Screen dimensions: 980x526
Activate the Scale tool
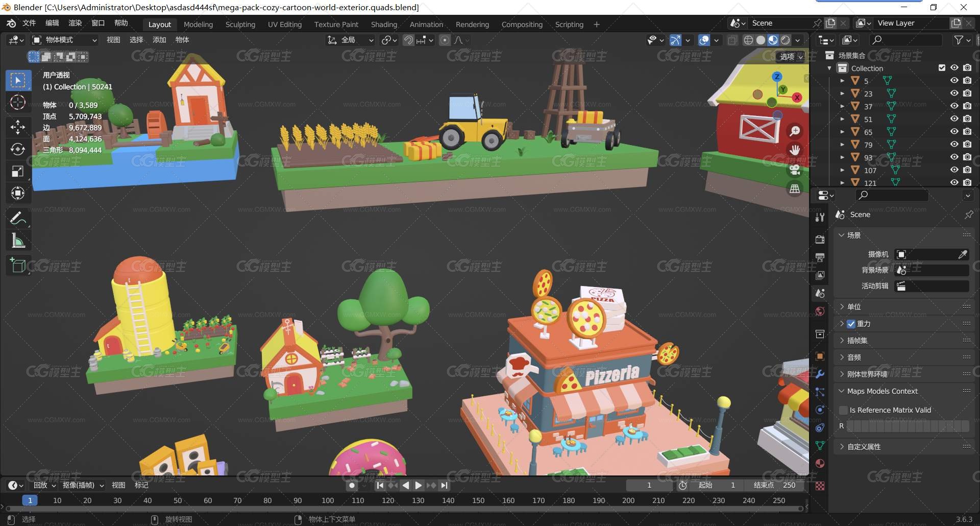pyautogui.click(x=18, y=172)
